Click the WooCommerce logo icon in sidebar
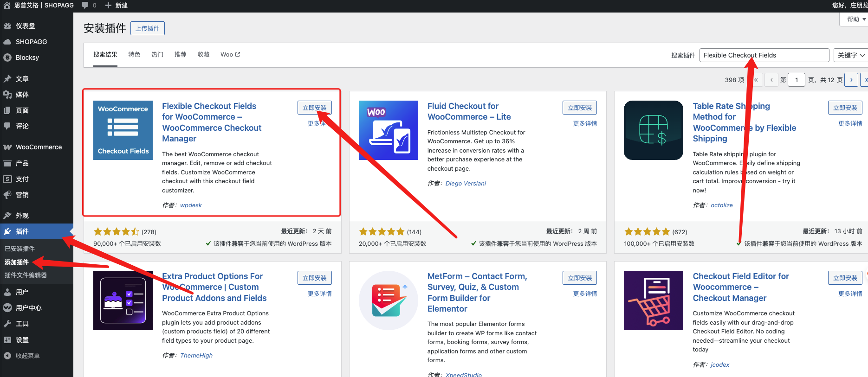Screen dimensions: 868x377 (x=7, y=147)
